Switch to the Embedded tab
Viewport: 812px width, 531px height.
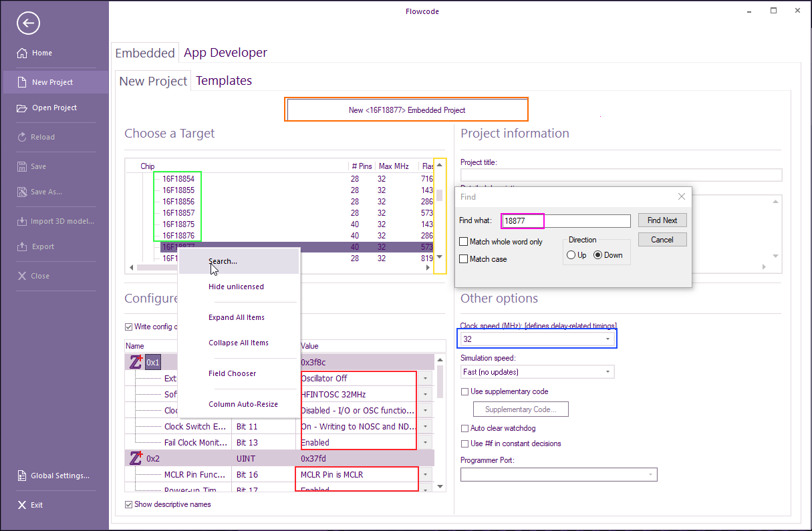coord(145,53)
